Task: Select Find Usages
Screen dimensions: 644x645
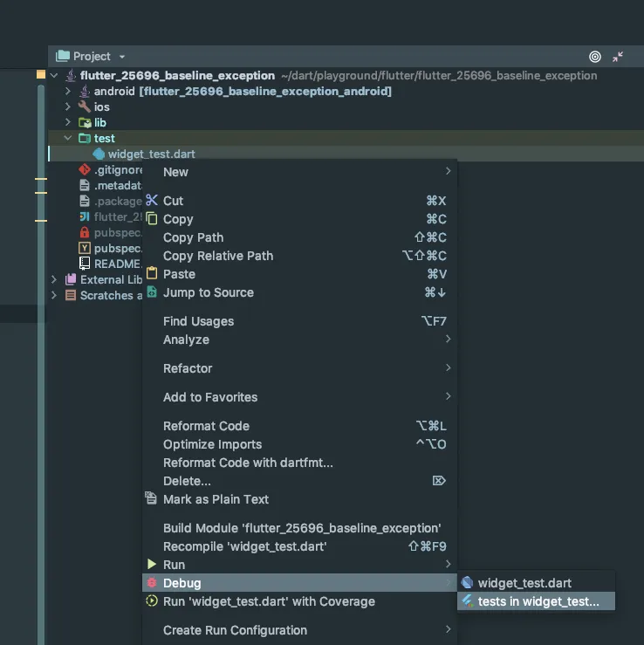Action: (299, 321)
